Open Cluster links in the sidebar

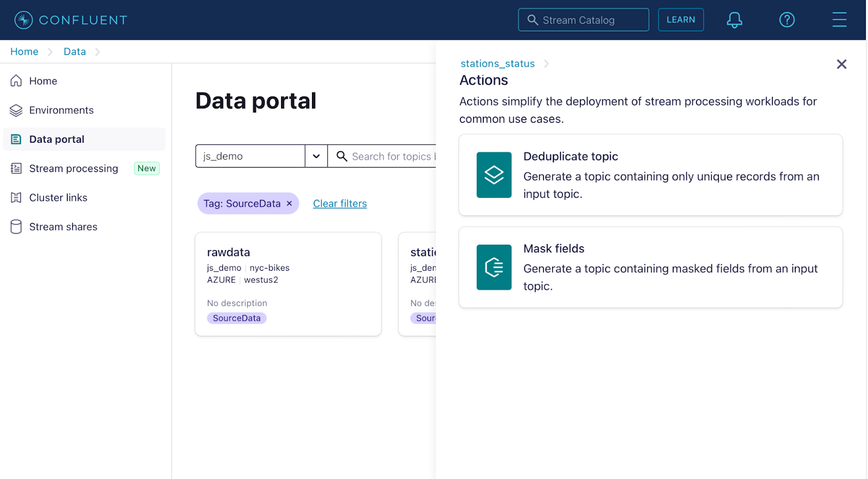[x=84, y=197]
